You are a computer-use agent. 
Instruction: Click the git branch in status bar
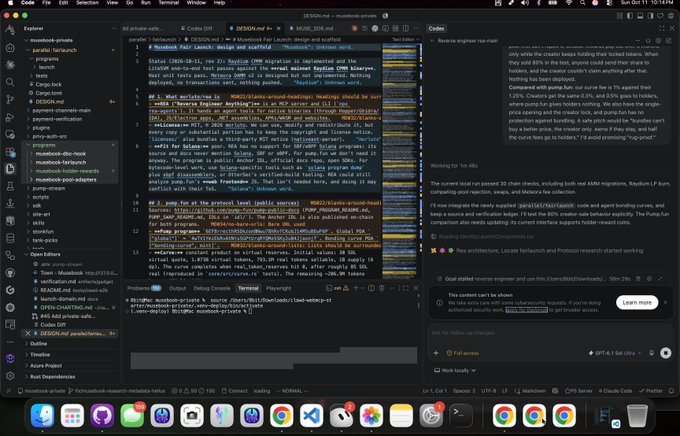coord(117,391)
